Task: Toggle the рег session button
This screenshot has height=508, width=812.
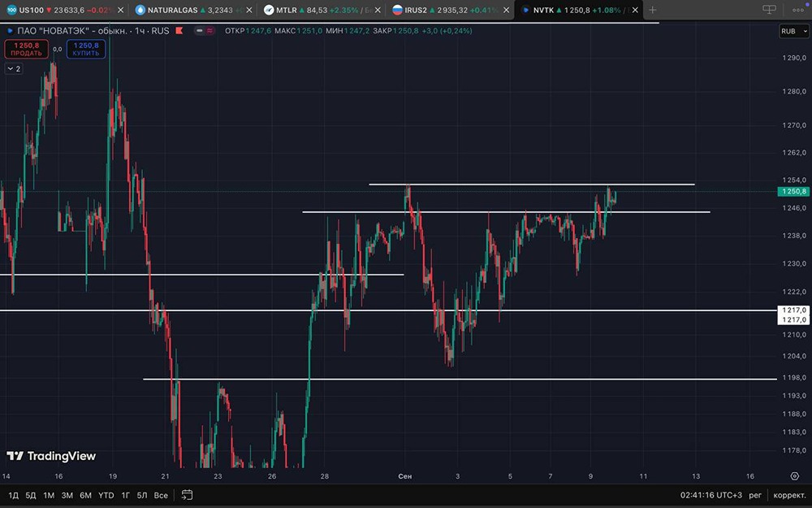Action: [x=755, y=495]
